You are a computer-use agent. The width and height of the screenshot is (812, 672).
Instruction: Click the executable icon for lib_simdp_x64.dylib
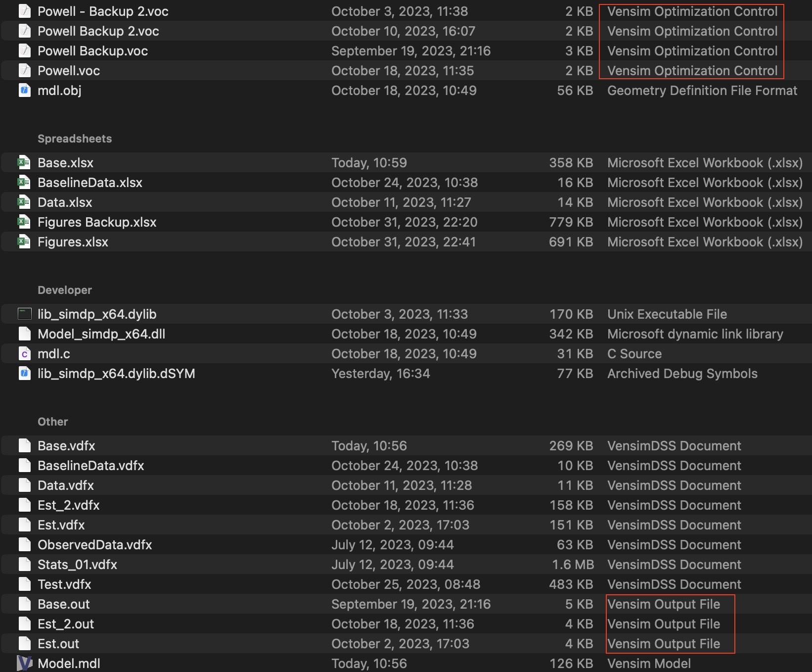coord(24,314)
